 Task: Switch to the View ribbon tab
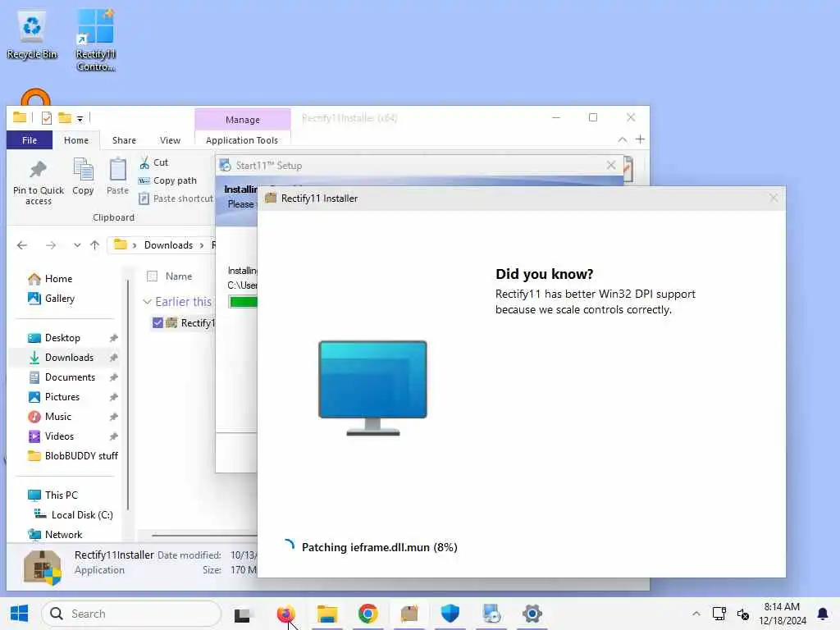[170, 140]
